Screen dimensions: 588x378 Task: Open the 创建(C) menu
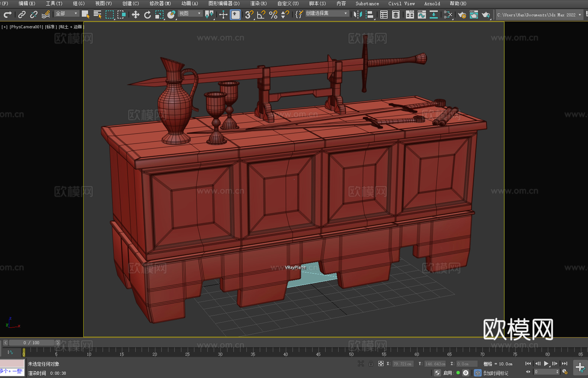click(130, 3)
